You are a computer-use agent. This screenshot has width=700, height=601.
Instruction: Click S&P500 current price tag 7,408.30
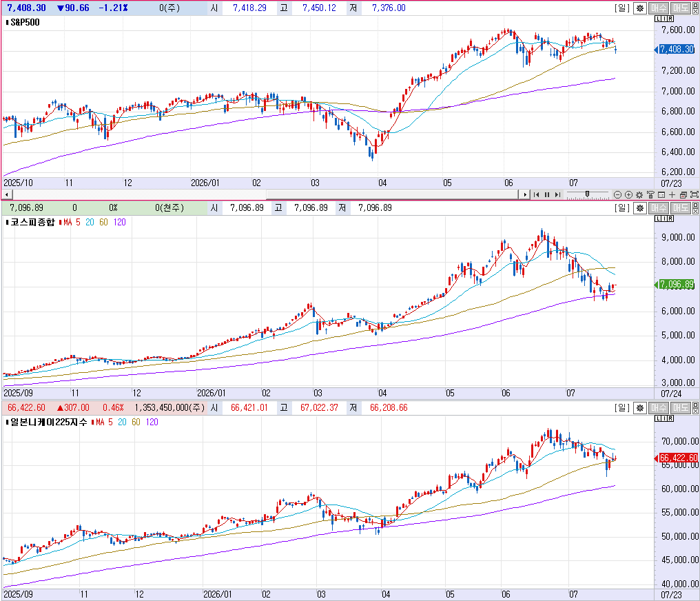(x=677, y=49)
